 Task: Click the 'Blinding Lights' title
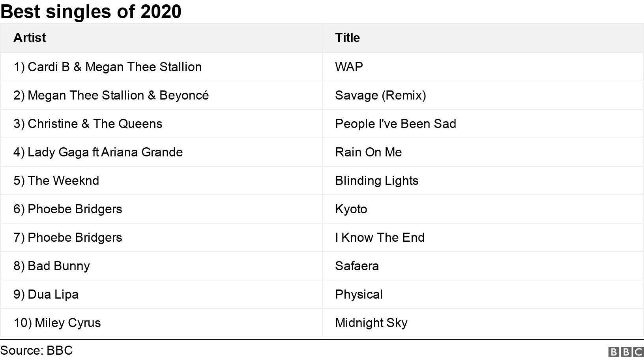coord(376,180)
